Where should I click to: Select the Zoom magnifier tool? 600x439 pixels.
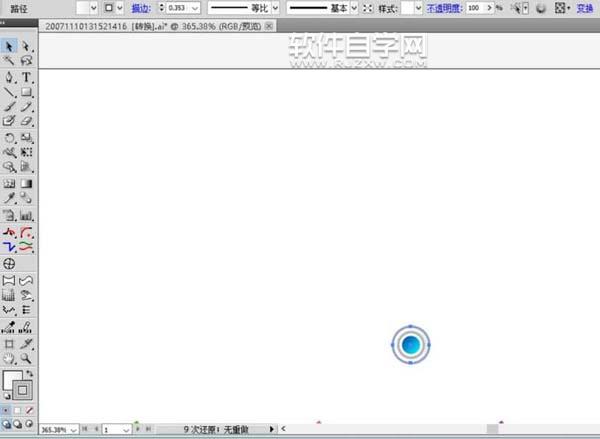coord(26,358)
